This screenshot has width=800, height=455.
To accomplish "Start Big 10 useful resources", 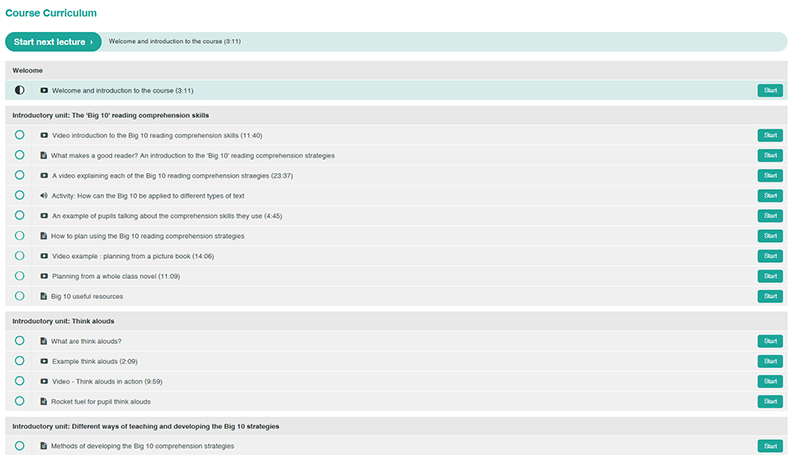I will 770,296.
